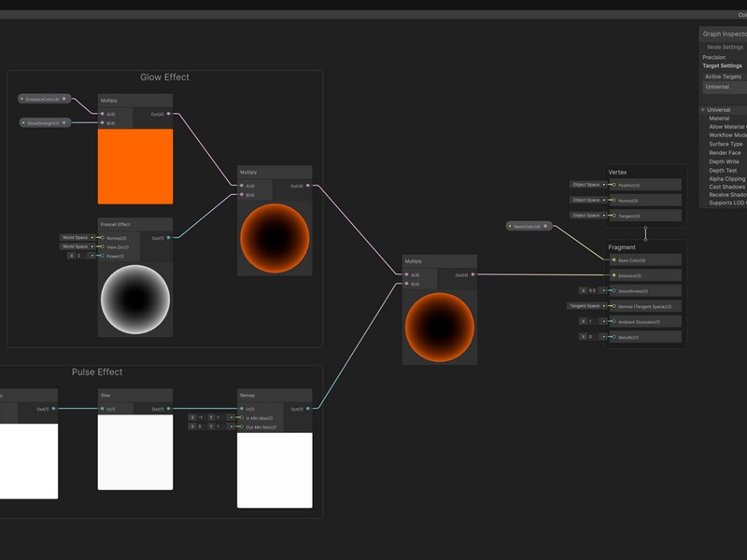Click the Vertex Position input port
The height and width of the screenshot is (560, 747).
pos(613,185)
